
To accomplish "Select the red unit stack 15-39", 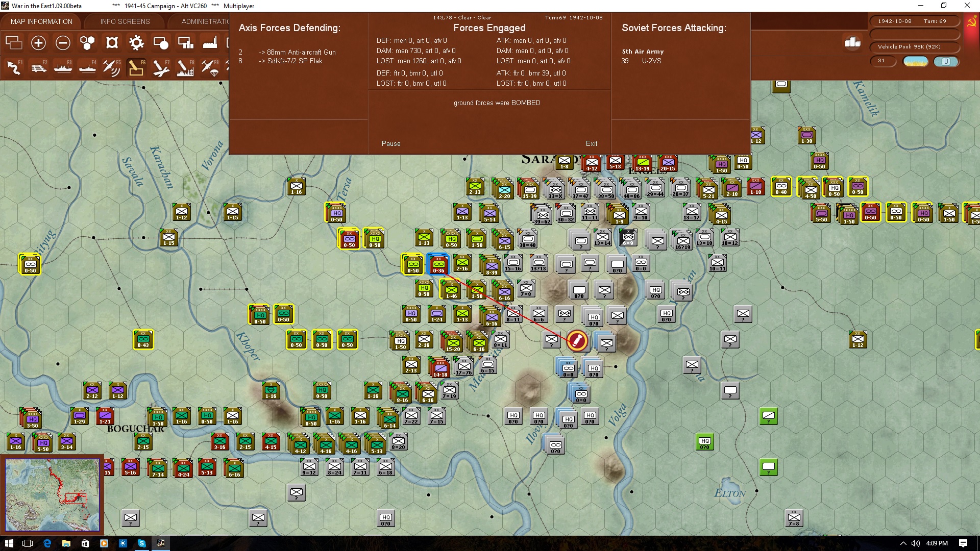I will [529, 189].
